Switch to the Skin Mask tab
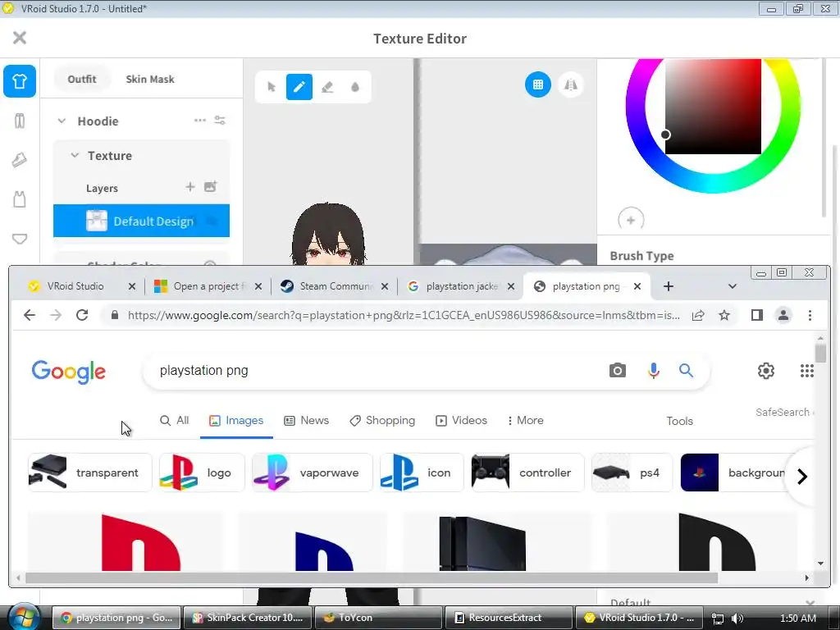 coord(150,79)
